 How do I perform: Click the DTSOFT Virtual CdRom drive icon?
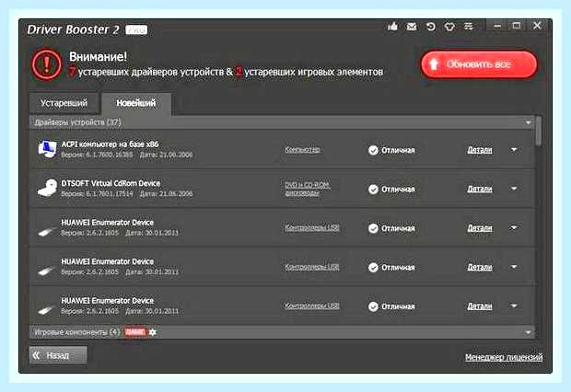pyautogui.click(x=47, y=188)
